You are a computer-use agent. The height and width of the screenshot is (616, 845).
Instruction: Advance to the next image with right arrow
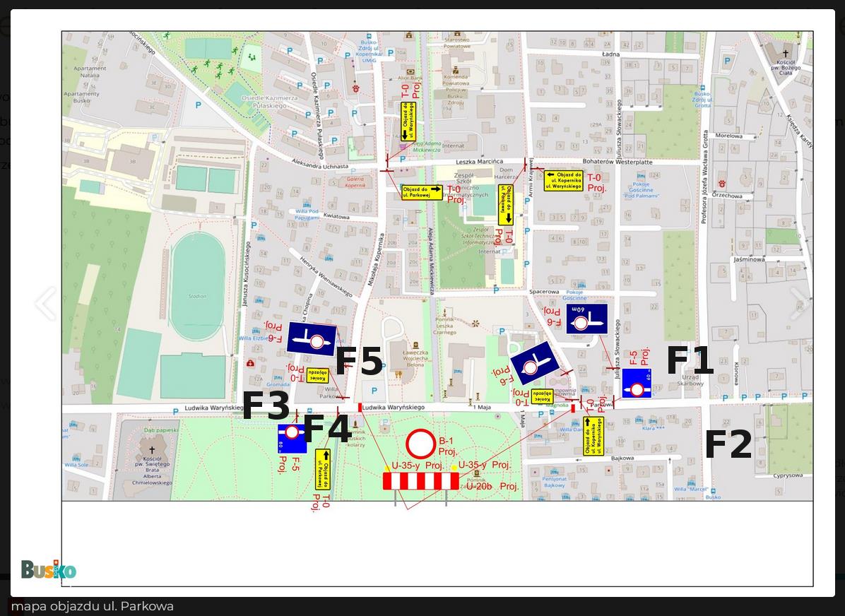coord(798,303)
